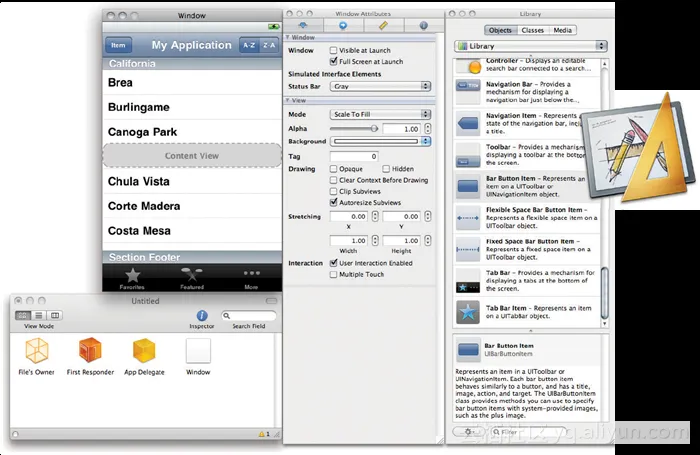Select the Navigation Item library icon
This screenshot has width=700, height=455.
click(469, 123)
